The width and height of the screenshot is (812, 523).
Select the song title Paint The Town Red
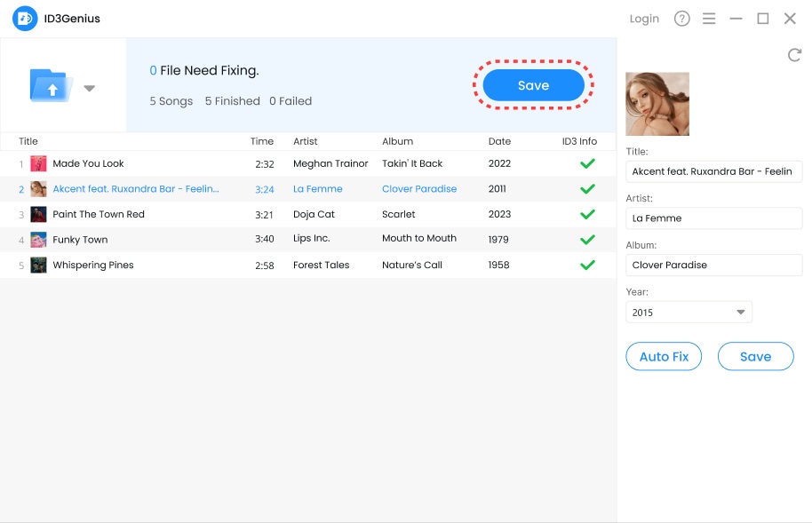click(99, 214)
